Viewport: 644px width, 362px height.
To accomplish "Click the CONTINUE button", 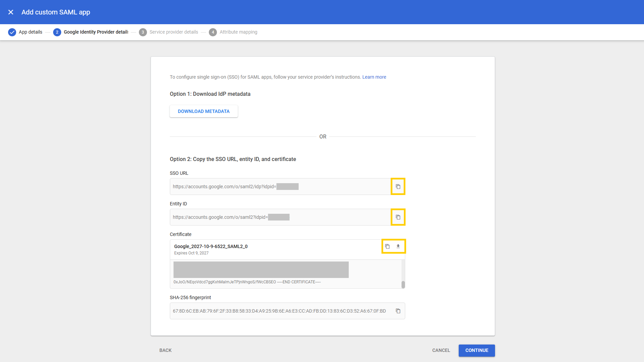I will 477,350.
